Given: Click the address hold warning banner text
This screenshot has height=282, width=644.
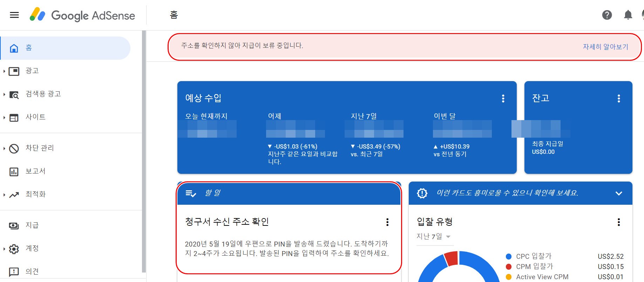Looking at the screenshot, I should (x=242, y=46).
